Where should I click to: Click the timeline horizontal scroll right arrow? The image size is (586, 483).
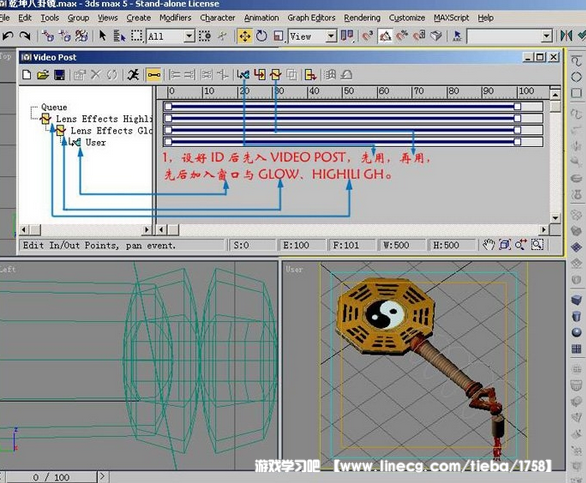click(x=544, y=230)
